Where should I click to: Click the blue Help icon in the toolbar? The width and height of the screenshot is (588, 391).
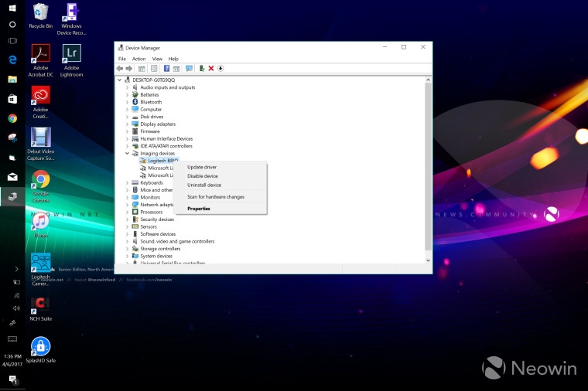166,68
